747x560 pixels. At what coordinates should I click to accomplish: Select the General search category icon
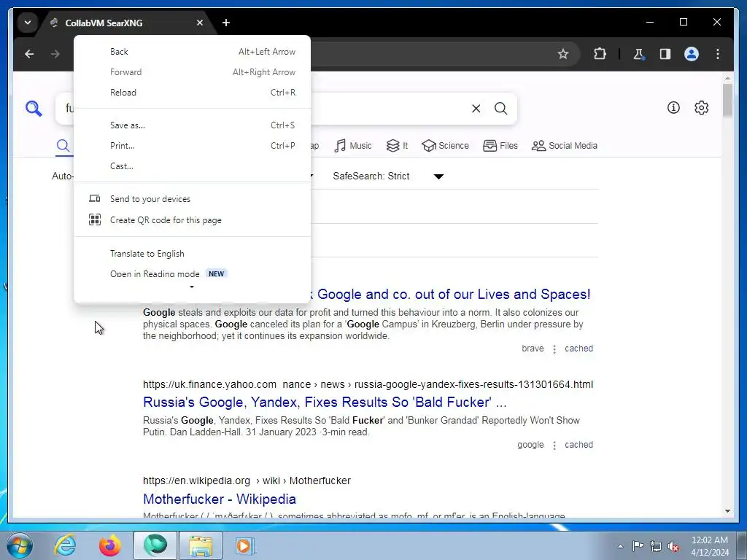click(x=63, y=146)
